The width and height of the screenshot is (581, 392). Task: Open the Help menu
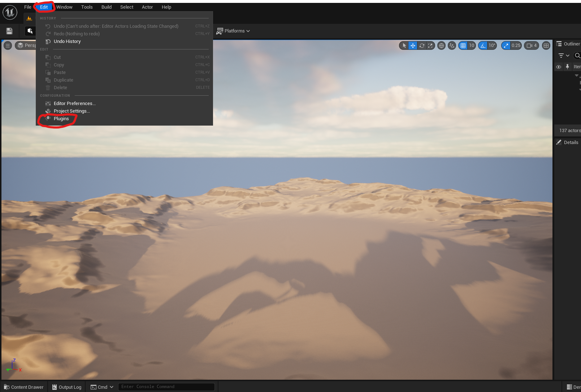coord(166,7)
